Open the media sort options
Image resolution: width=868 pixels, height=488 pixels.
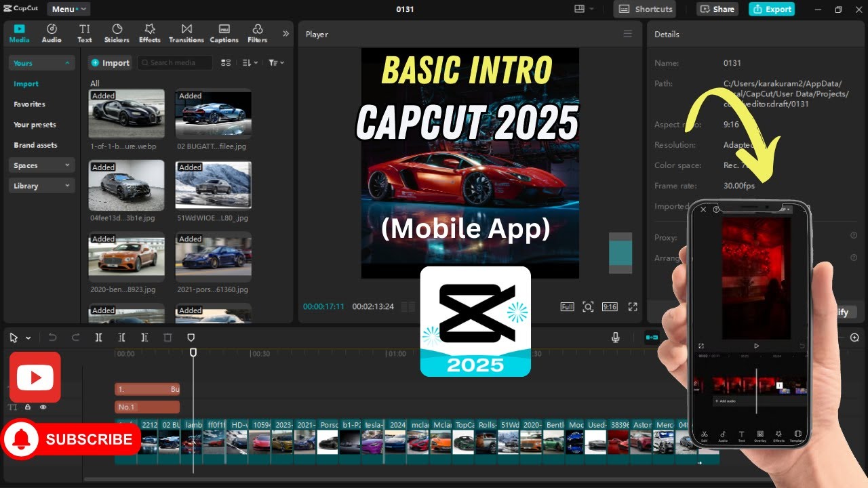click(x=250, y=62)
